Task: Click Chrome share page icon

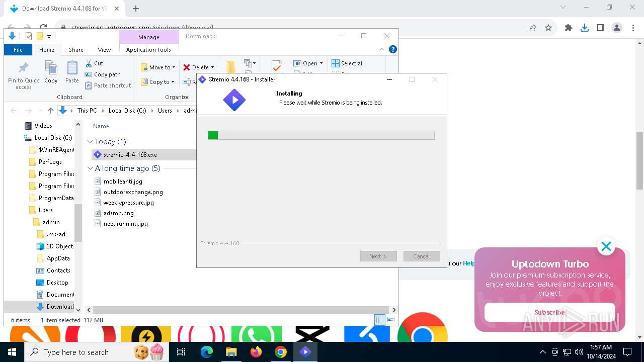Action: [532, 28]
